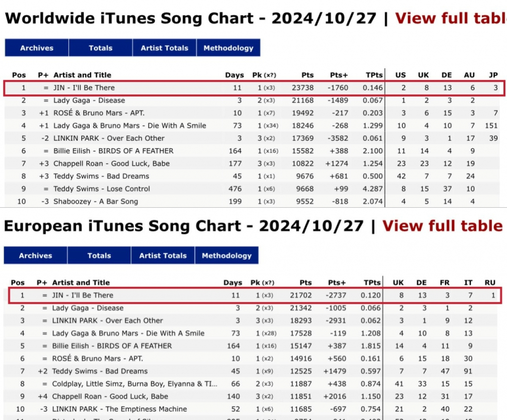
Task: Click LINKIN PARK - The Emptiness Machine entry
Action: click(119, 409)
